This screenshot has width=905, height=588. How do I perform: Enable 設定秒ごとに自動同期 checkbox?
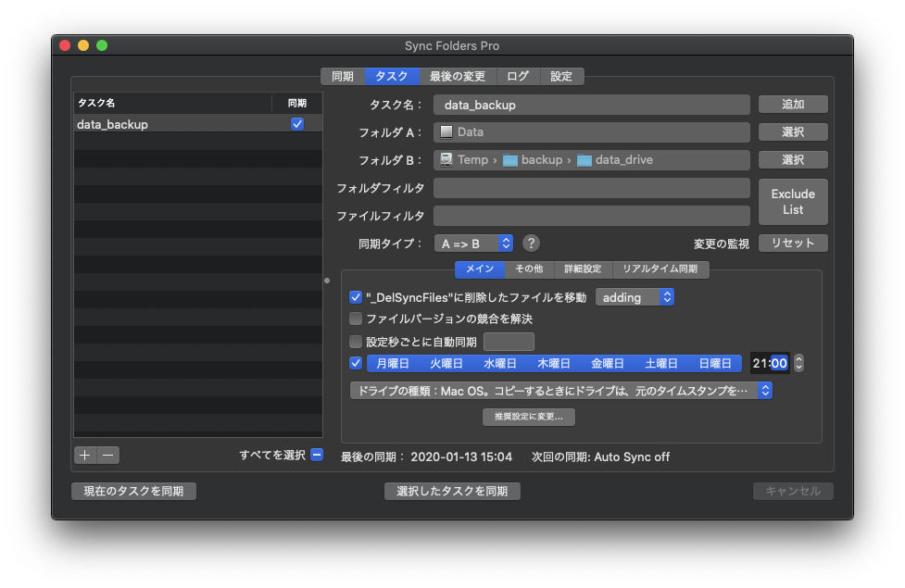[356, 342]
